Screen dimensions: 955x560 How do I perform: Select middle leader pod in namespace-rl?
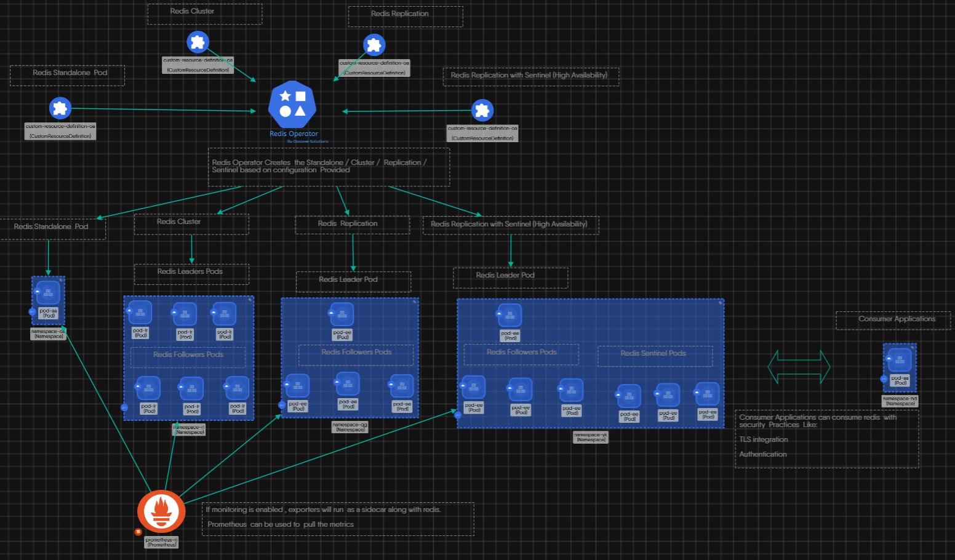click(185, 314)
